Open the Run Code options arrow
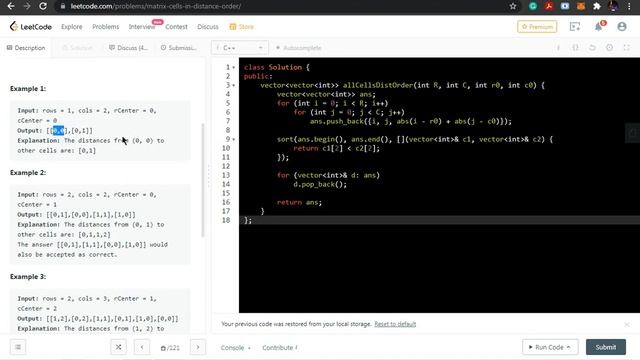Screen dimensions: 640x360 568,347
